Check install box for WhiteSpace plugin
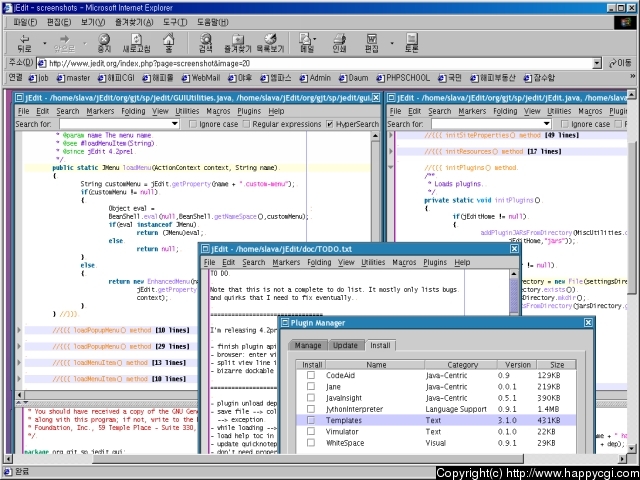Image resolution: width=640 pixels, height=480 pixels. point(311,442)
